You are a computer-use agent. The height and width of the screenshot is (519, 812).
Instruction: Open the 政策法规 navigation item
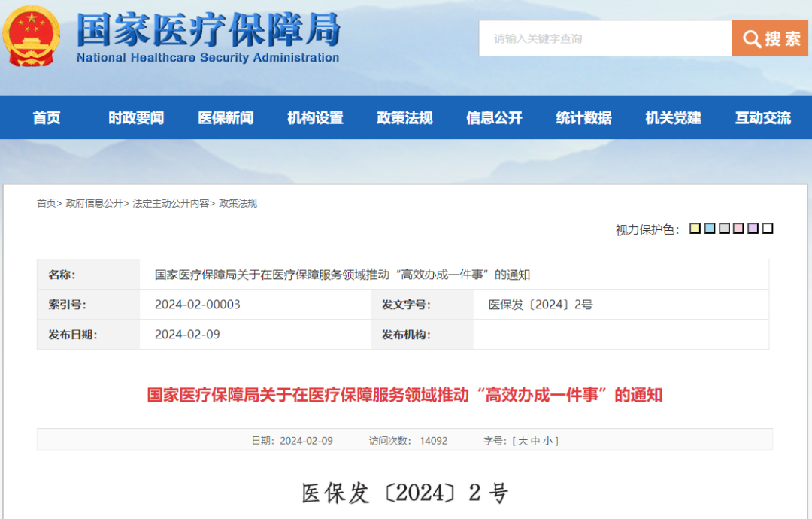click(x=405, y=117)
